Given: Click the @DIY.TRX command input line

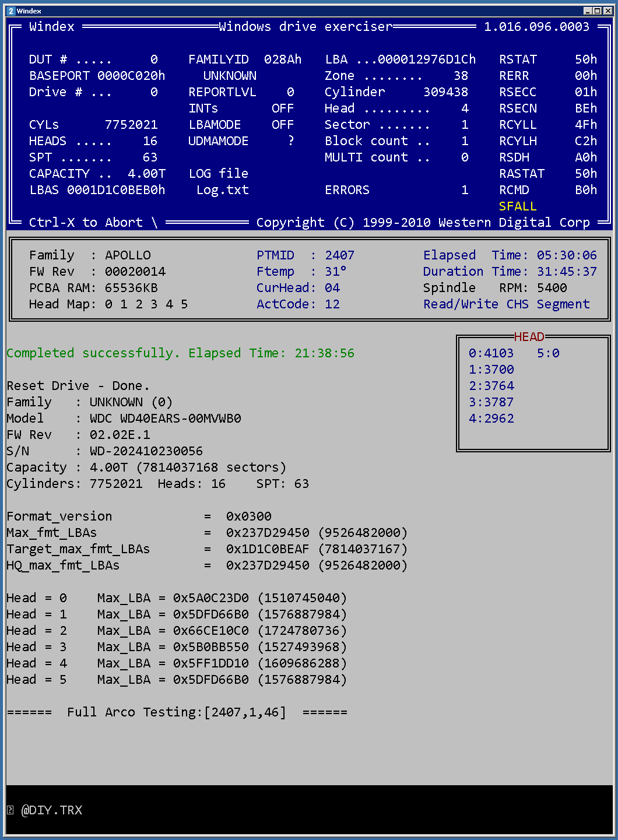Looking at the screenshot, I should point(309,810).
